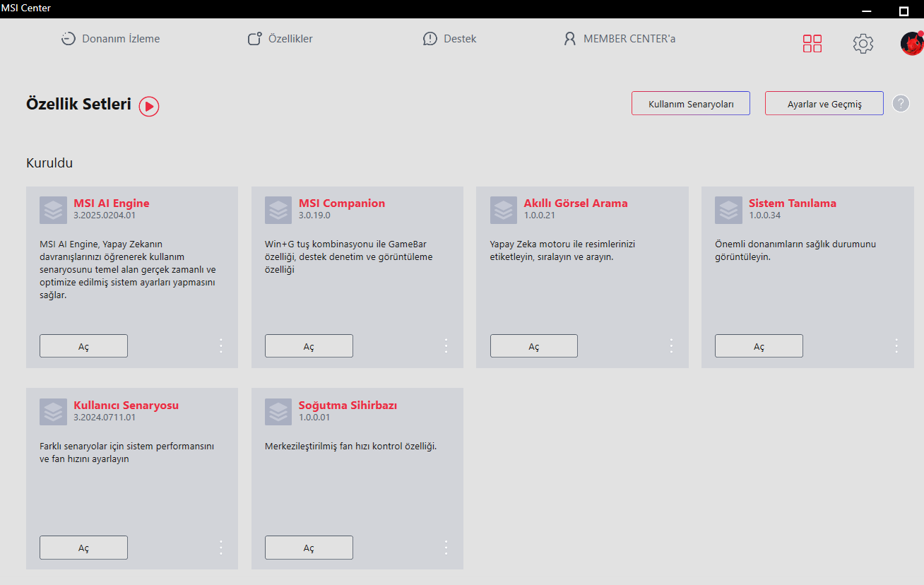The image size is (924, 585).
Task: Click version text 3.0.19.0
Action: pos(314,215)
